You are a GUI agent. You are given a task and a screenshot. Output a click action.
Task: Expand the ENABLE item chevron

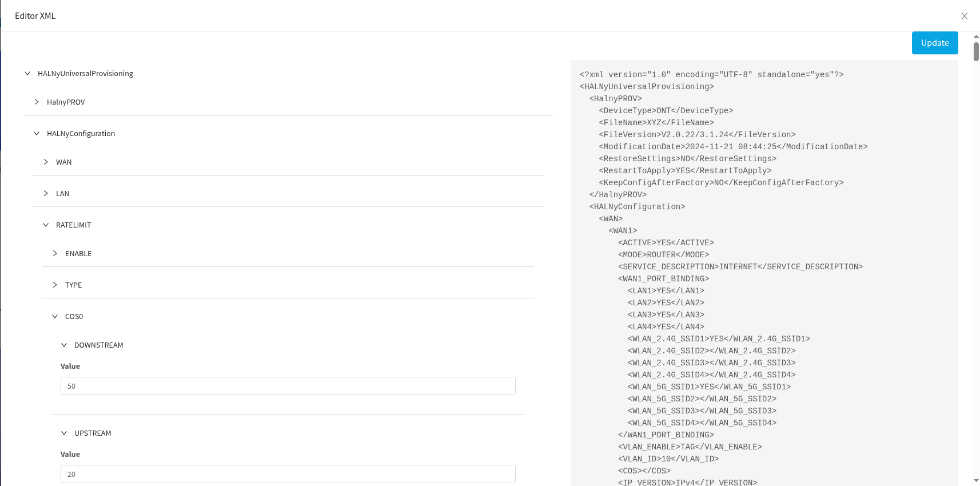tap(55, 253)
